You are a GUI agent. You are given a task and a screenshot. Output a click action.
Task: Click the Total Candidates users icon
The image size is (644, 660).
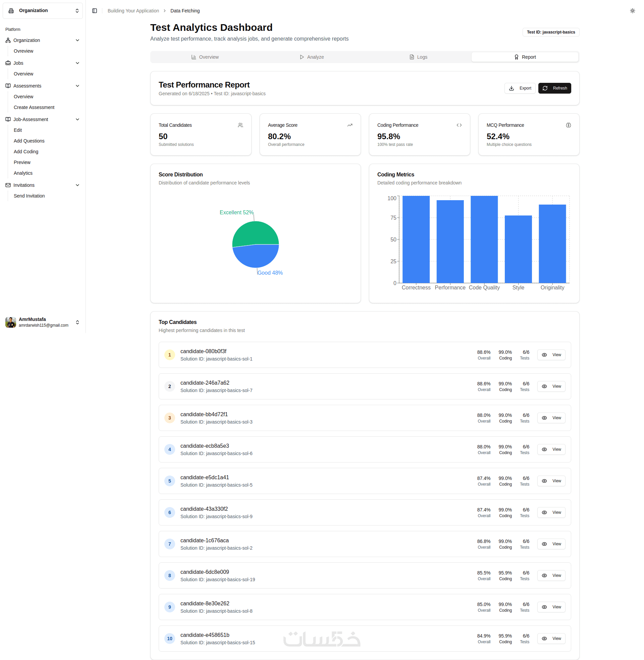click(x=240, y=125)
